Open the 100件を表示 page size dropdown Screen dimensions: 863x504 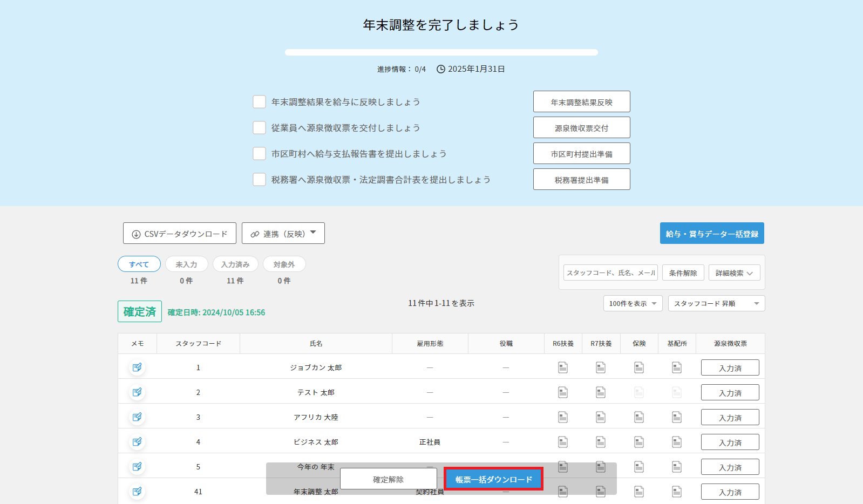633,303
